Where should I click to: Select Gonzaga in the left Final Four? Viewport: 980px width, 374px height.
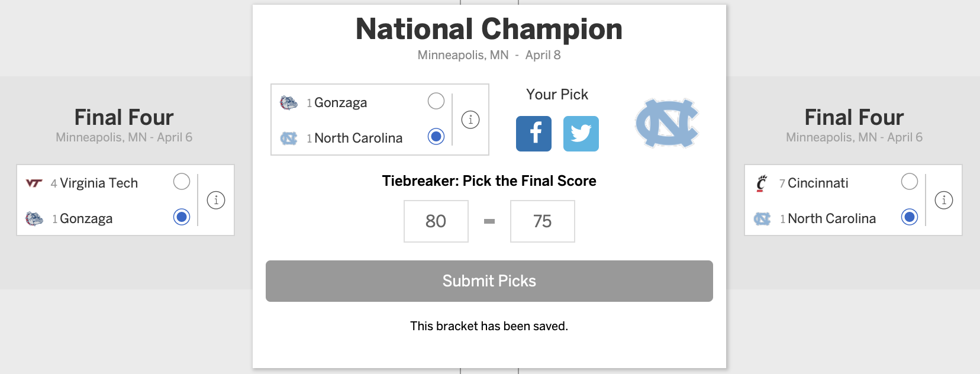pos(182,217)
